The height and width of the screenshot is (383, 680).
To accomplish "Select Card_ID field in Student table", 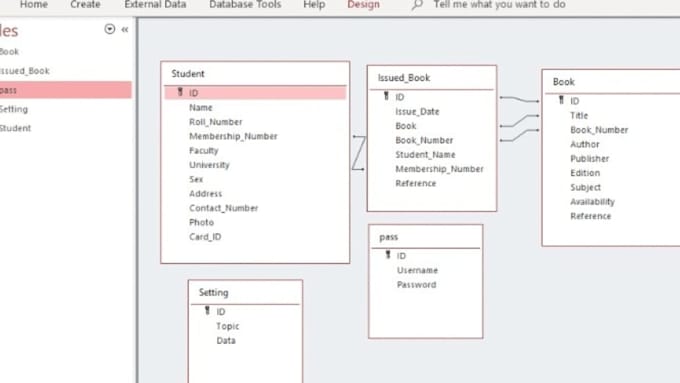I will coord(205,236).
